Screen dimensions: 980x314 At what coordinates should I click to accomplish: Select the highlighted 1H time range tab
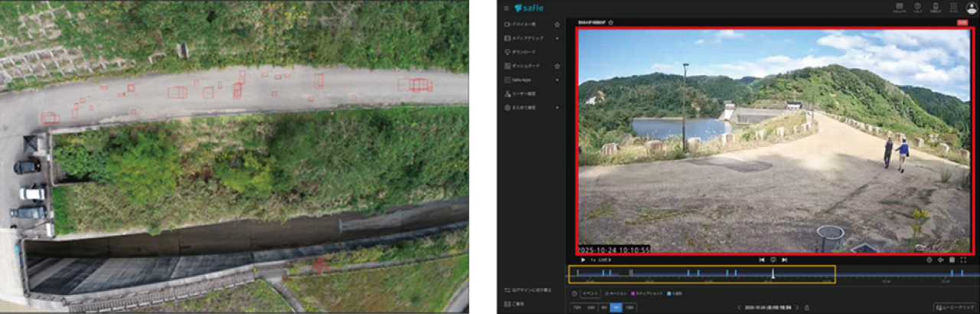click(x=616, y=307)
